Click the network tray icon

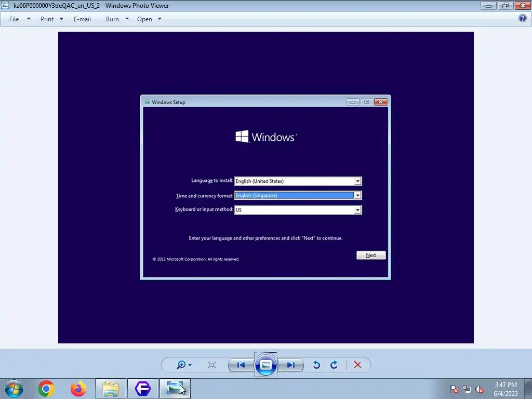click(467, 390)
